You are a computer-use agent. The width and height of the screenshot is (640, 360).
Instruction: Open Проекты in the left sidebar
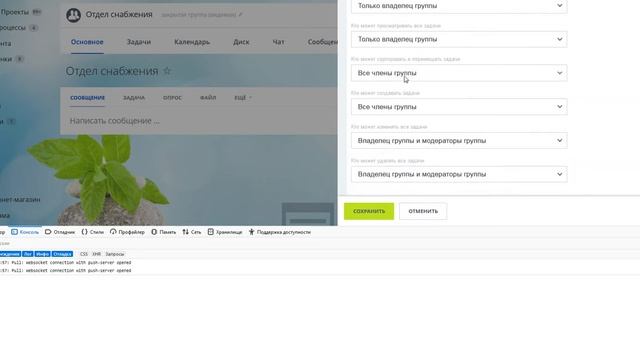(x=15, y=12)
